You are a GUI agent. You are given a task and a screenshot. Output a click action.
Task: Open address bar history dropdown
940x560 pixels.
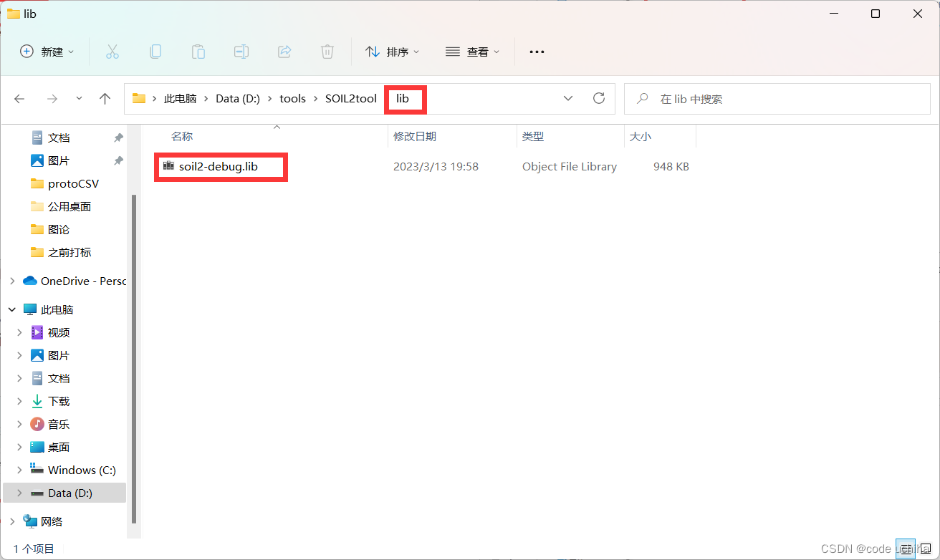click(x=568, y=98)
